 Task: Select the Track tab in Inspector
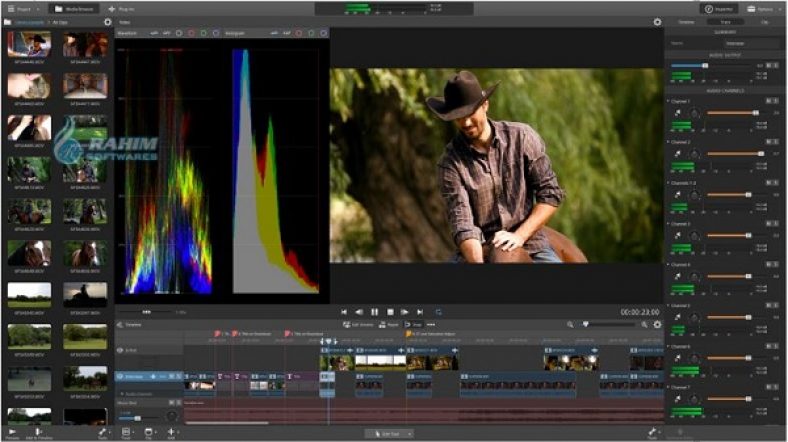[725, 21]
